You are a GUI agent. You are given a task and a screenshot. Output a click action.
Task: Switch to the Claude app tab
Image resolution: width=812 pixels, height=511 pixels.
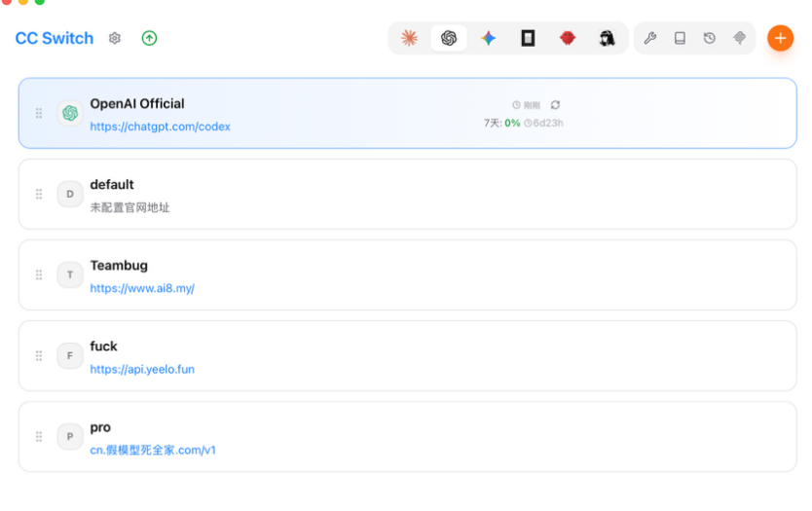coord(409,38)
